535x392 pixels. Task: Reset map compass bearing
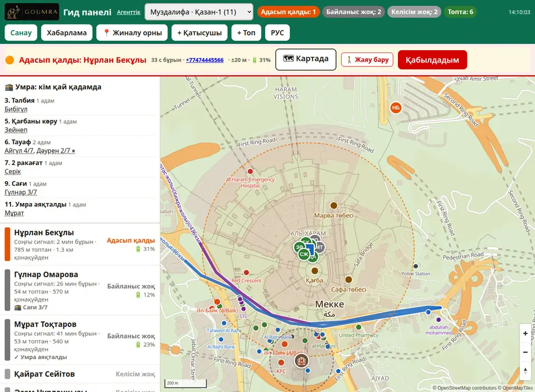coord(525,371)
